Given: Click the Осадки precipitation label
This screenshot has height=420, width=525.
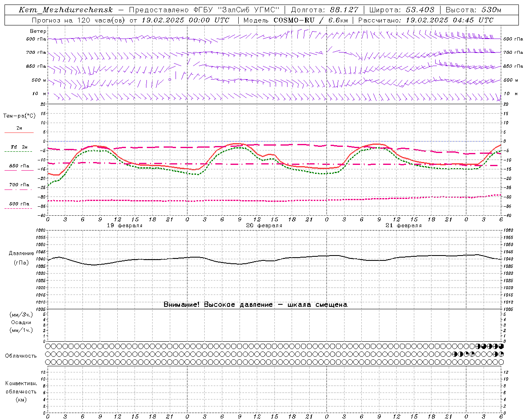Looking at the screenshot, I should click(x=21, y=322).
